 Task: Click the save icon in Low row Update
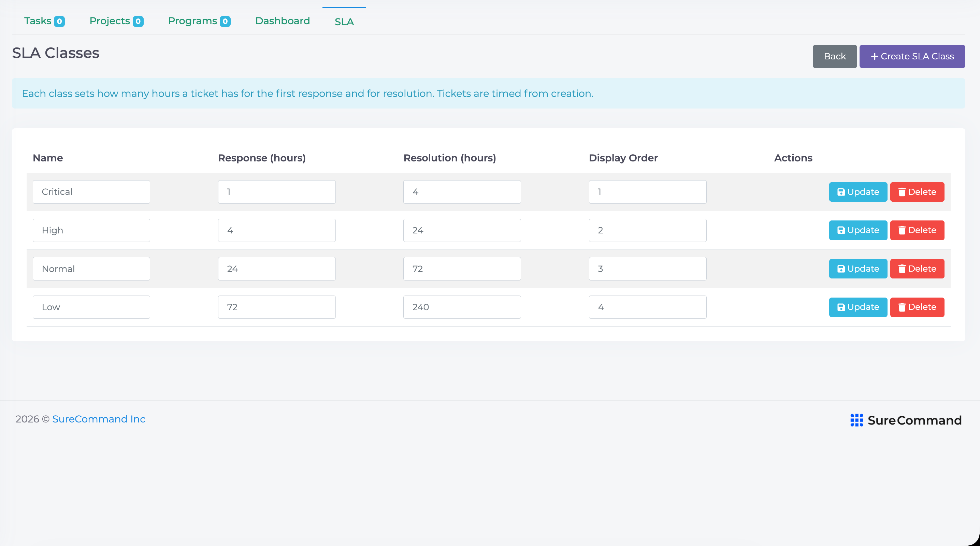[x=841, y=307]
